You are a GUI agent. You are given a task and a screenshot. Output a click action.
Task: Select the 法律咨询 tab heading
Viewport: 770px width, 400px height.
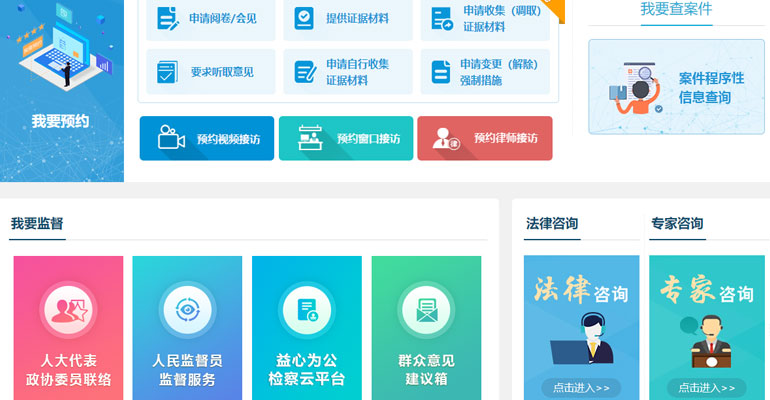pos(552,224)
